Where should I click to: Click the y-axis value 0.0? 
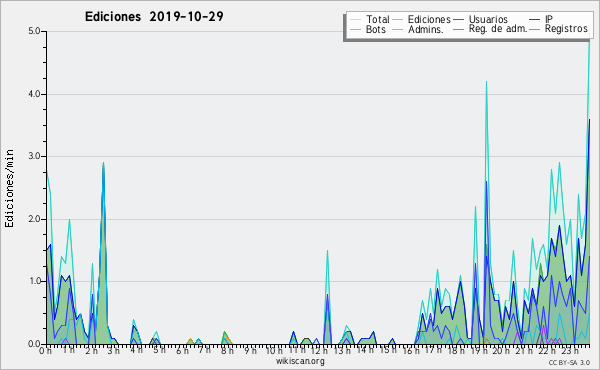[x=34, y=344]
